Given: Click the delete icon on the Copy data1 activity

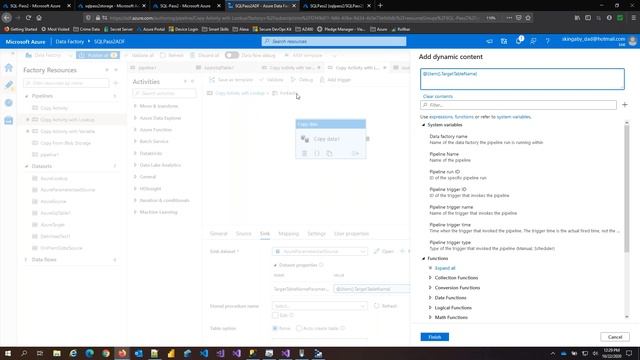Looking at the screenshot, I should [x=304, y=153].
